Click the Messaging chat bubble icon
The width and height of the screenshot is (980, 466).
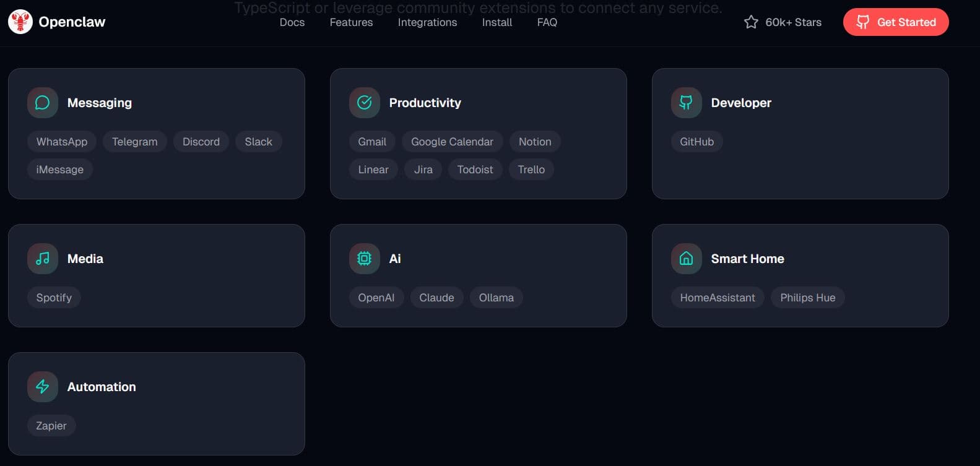click(x=43, y=103)
